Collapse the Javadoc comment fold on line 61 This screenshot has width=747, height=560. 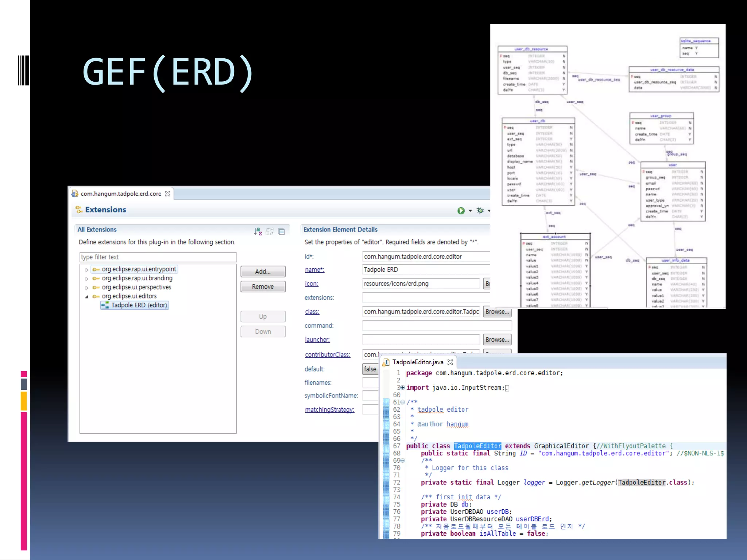click(403, 402)
